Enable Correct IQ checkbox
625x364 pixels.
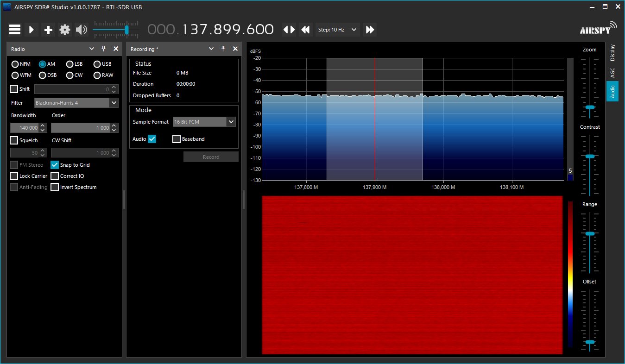55,176
